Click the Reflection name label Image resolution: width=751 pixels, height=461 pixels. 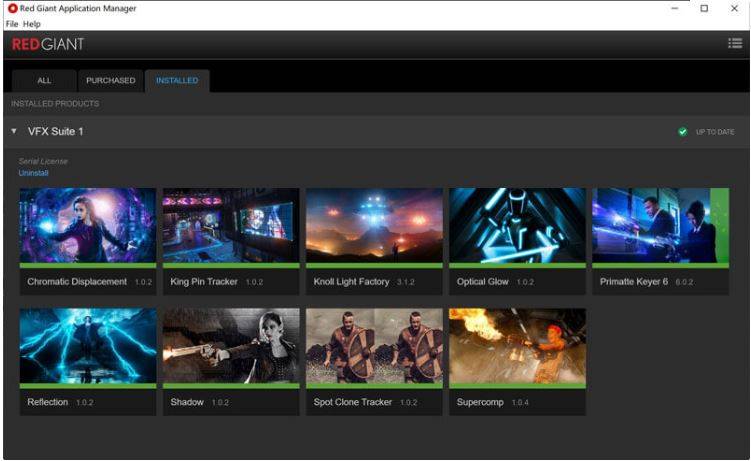[x=47, y=402]
